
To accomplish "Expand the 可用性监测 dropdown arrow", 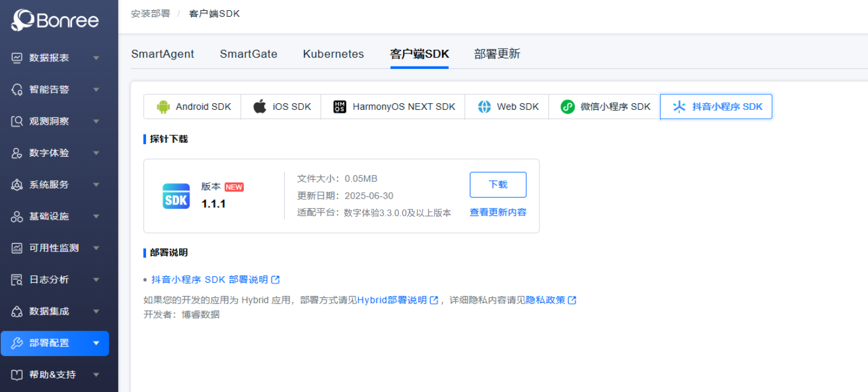I will click(96, 248).
